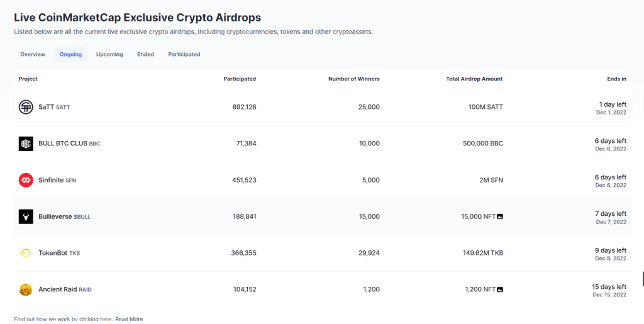Show the Ended airdrops tab

145,54
